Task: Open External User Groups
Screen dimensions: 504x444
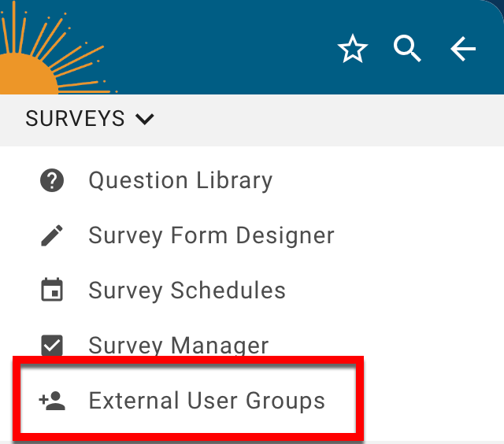Action: [x=206, y=401]
